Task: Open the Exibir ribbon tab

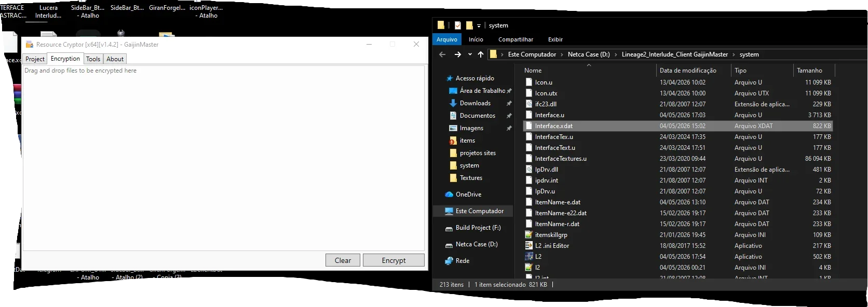Action: click(555, 39)
